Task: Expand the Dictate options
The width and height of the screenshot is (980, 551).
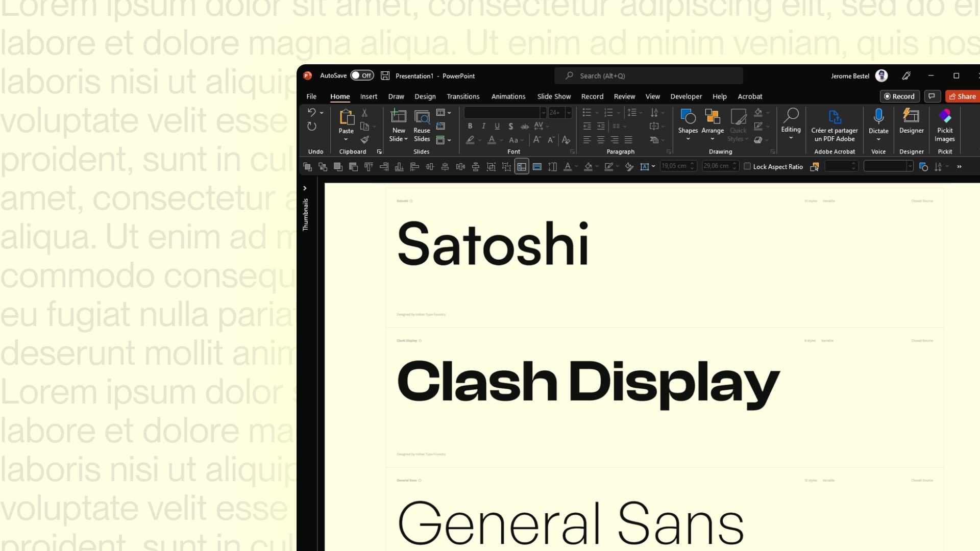Action: pos(878,139)
